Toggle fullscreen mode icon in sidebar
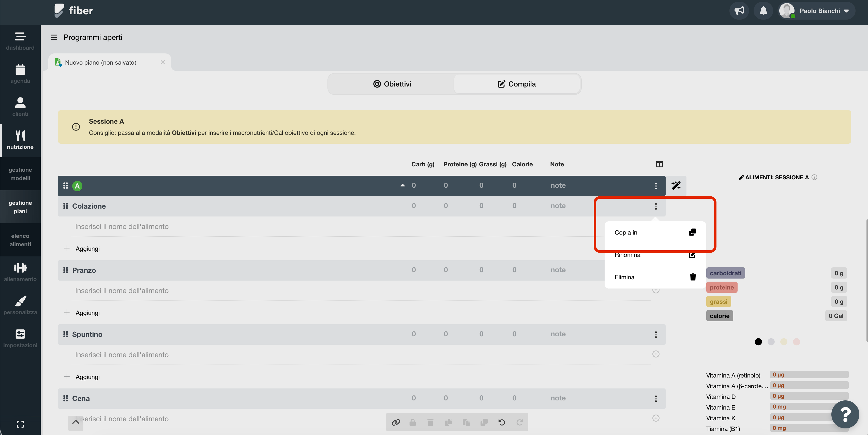The image size is (868, 435). (20, 424)
